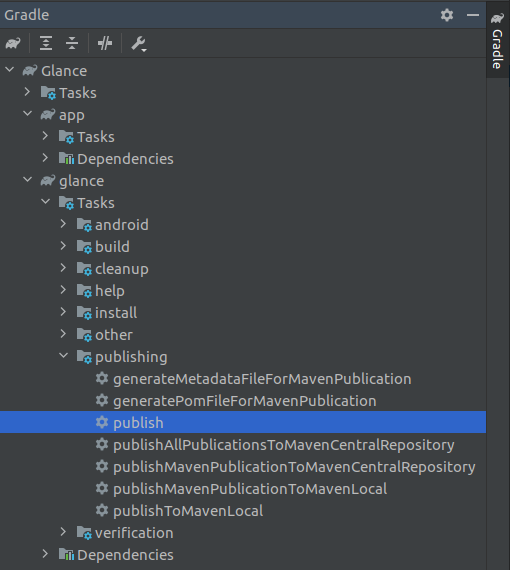This screenshot has height=570, width=510.
Task: Expand the build task group
Action: click(63, 246)
